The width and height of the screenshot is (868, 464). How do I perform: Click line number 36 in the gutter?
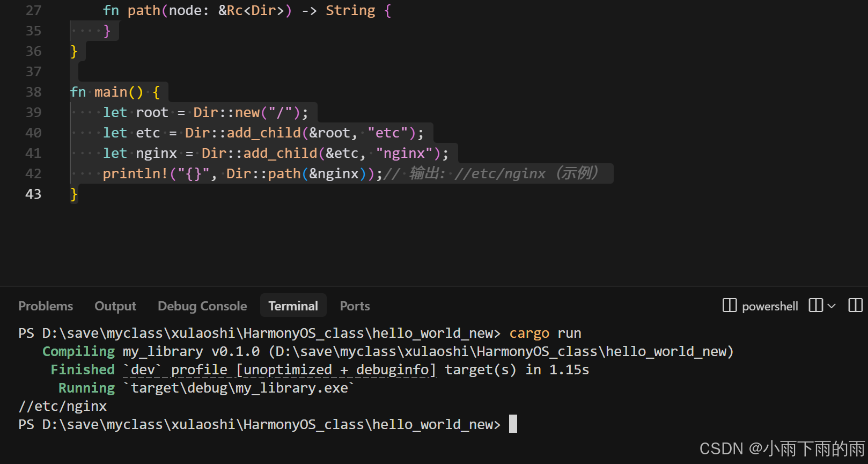pos(33,51)
